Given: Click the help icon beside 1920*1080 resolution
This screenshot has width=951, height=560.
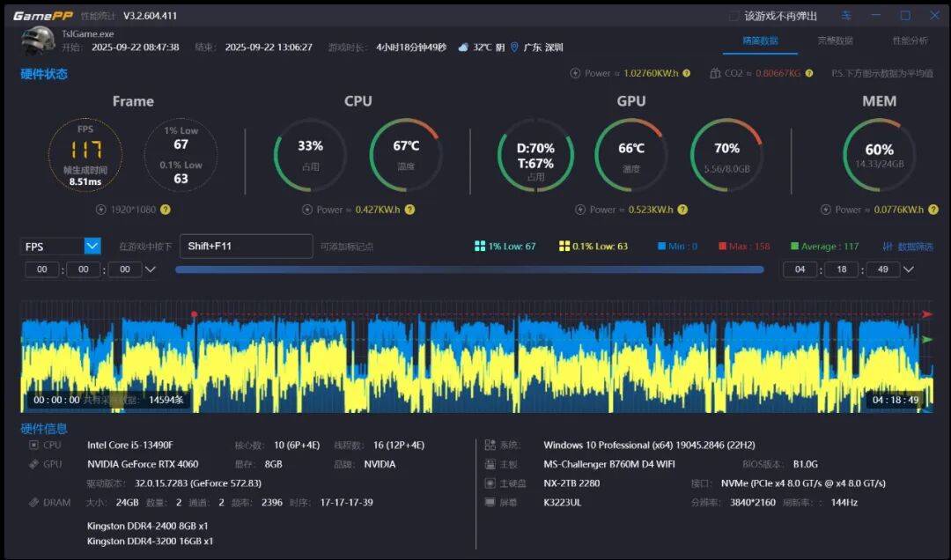Looking at the screenshot, I should [166, 210].
